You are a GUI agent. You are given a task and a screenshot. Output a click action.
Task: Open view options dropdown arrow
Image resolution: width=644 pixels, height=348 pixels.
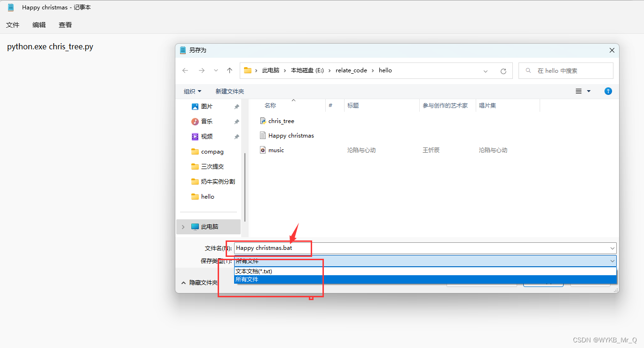click(589, 91)
